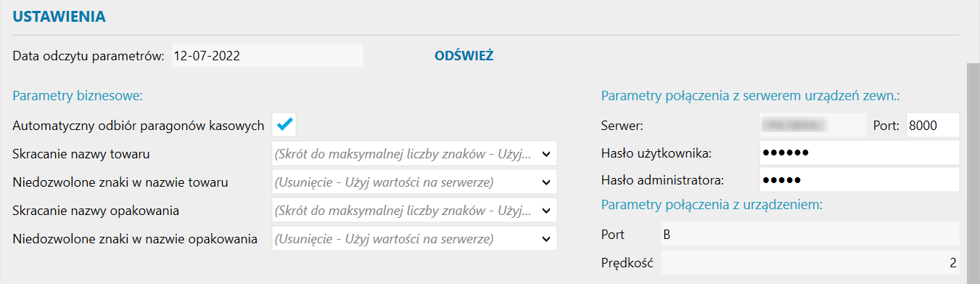This screenshot has height=284, width=980.
Task: Uncheck Automatyczny odbiór paragonów kasowych checkbox
Action: [284, 125]
